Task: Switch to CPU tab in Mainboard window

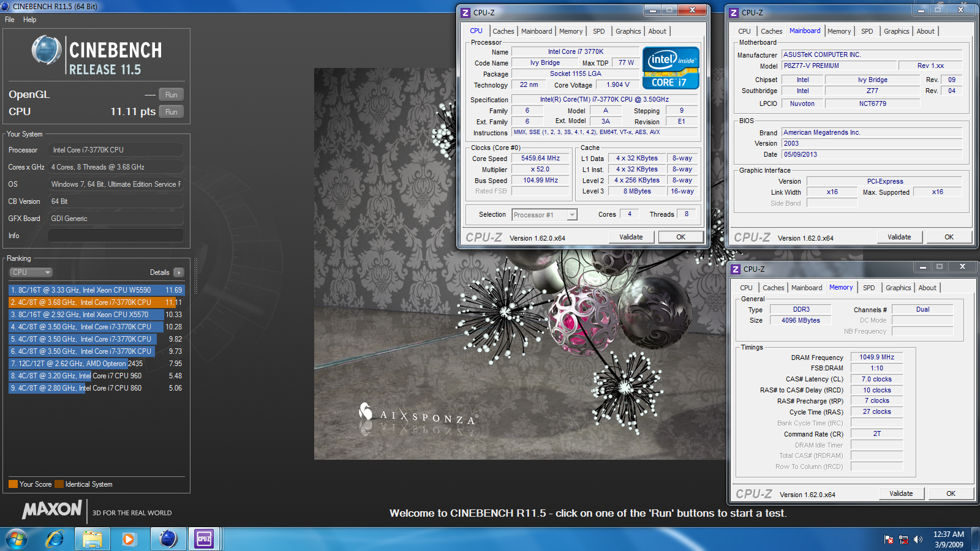Action: (744, 31)
